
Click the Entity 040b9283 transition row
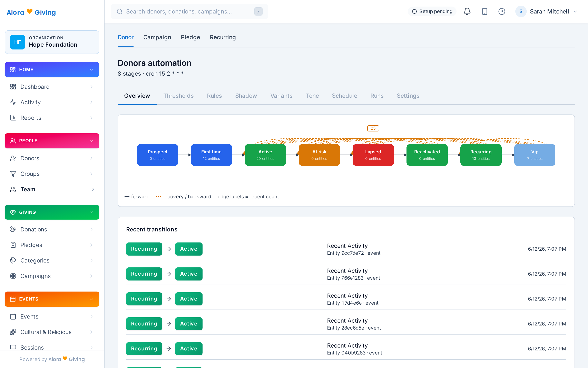[346, 349]
